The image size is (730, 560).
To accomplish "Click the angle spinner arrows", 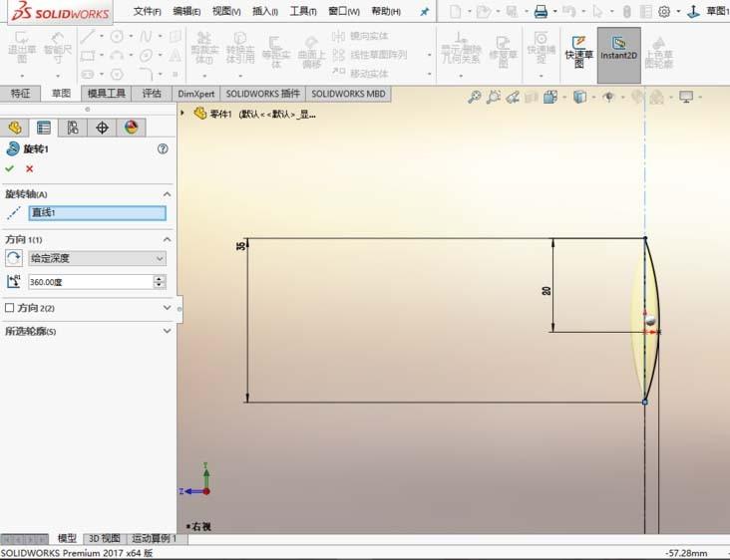I will point(160,282).
